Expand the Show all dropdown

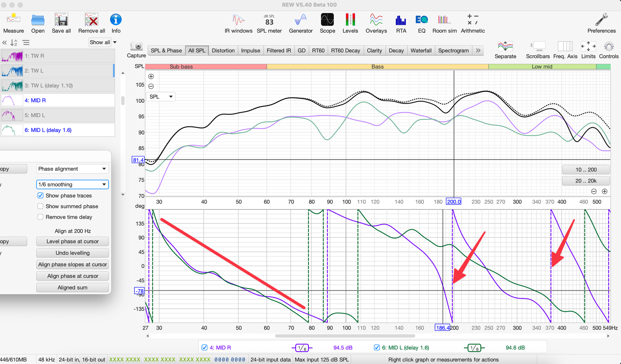(103, 42)
